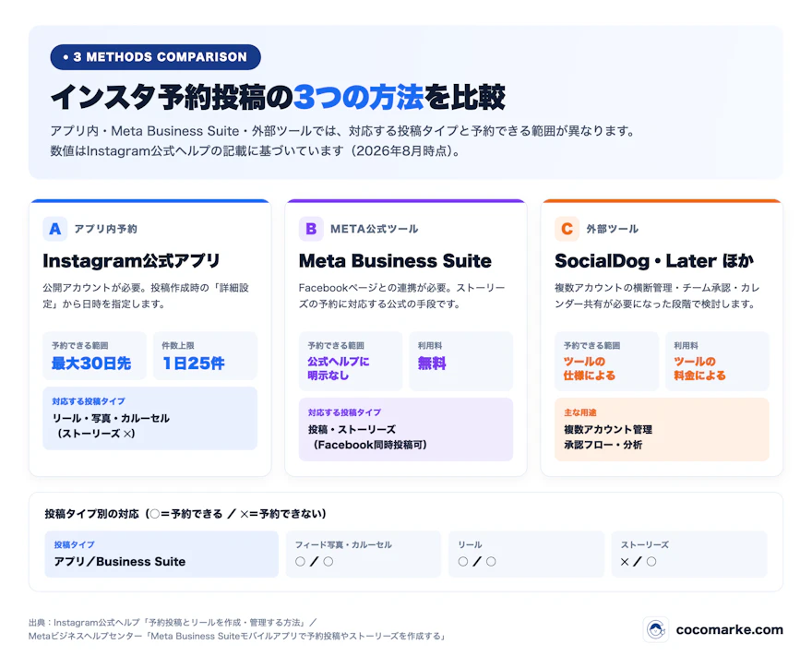The width and height of the screenshot is (812, 668).
Task: Click the 外部ツール label
Action: (612, 229)
